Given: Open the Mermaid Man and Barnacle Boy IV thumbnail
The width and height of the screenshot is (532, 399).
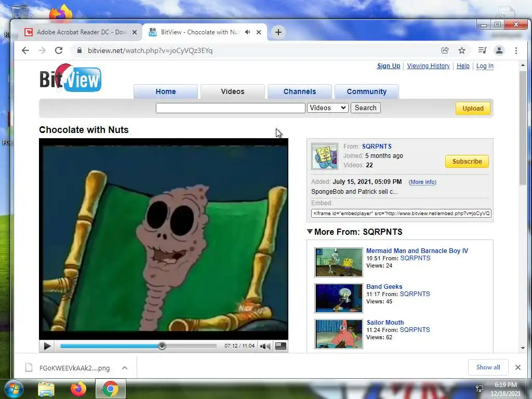Looking at the screenshot, I should pos(339,262).
